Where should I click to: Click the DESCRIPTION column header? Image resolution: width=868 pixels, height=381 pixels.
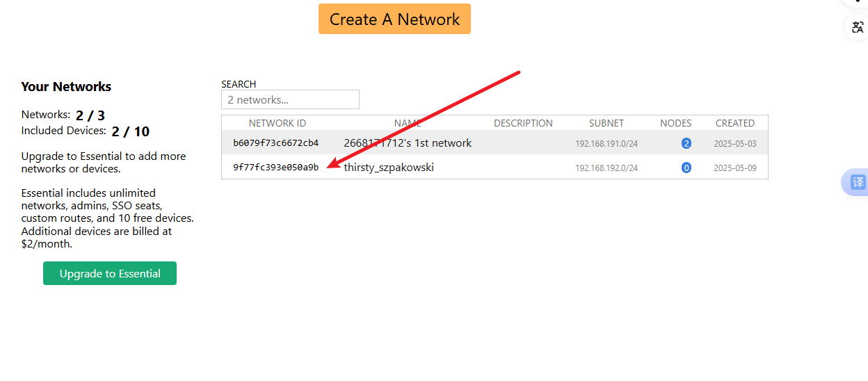523,123
